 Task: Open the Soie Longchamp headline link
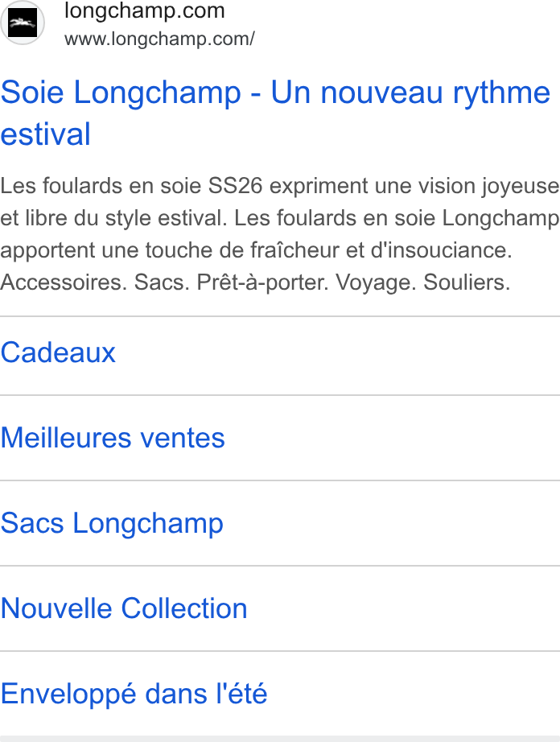coord(275,113)
